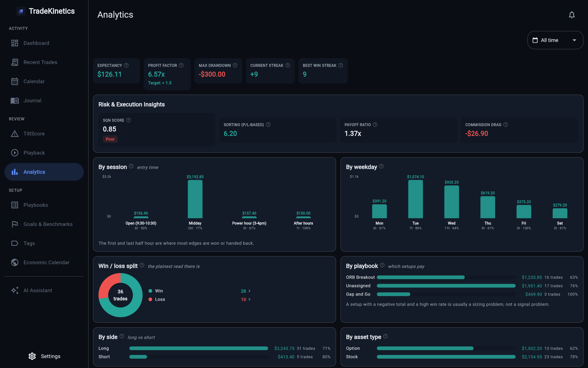
Task: Open the Economic Calendar
Action: tap(44, 263)
